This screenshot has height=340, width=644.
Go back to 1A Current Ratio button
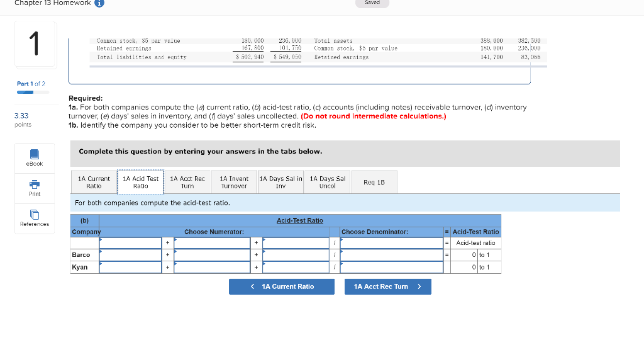pos(282,286)
